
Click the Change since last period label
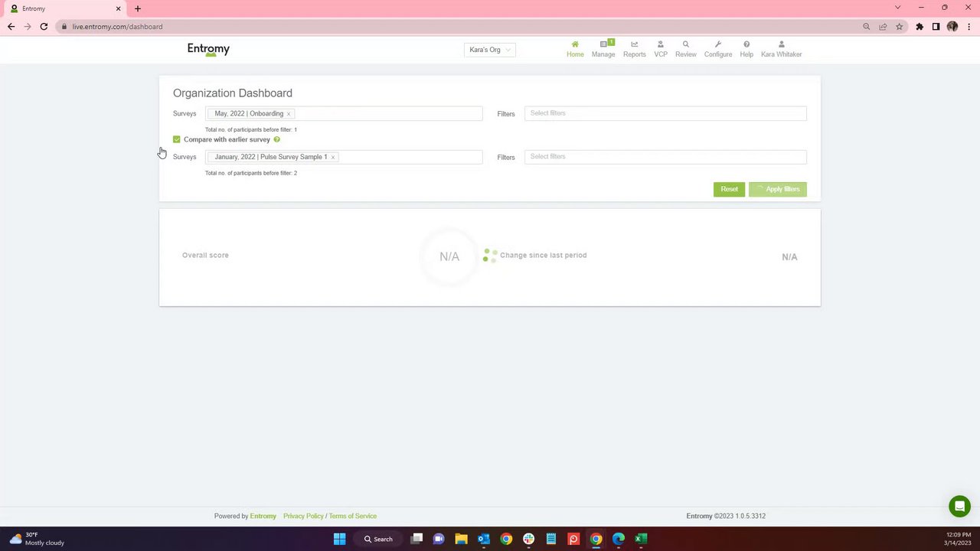tap(544, 256)
